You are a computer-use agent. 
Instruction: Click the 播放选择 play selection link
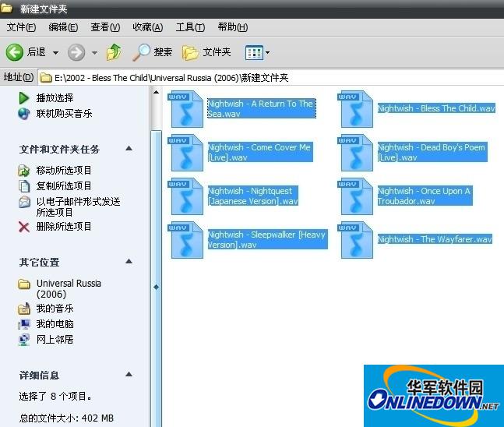pyautogui.click(x=55, y=97)
